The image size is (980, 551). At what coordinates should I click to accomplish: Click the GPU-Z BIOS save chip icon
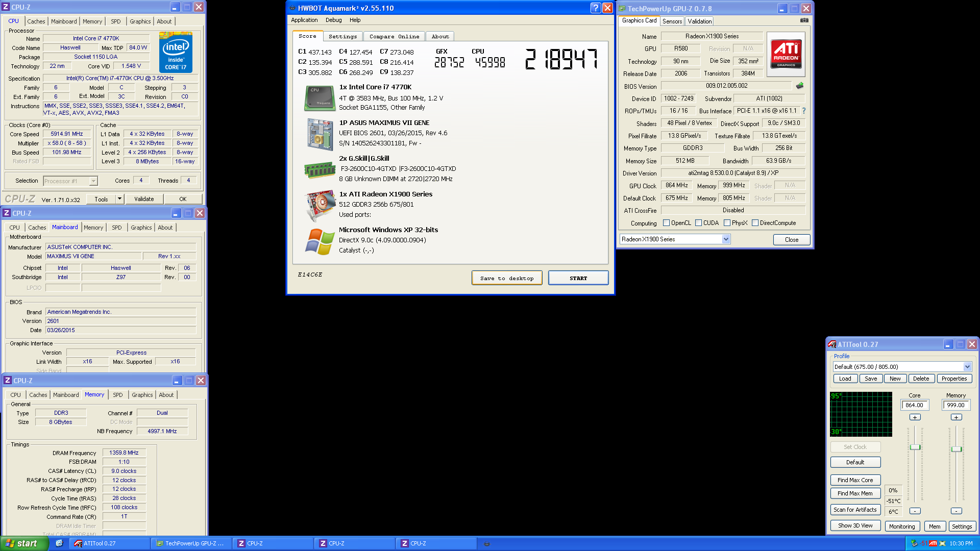799,86
